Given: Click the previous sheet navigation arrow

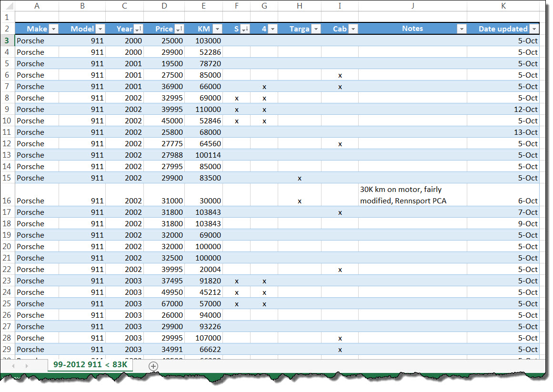Looking at the screenshot, I should [x=13, y=366].
